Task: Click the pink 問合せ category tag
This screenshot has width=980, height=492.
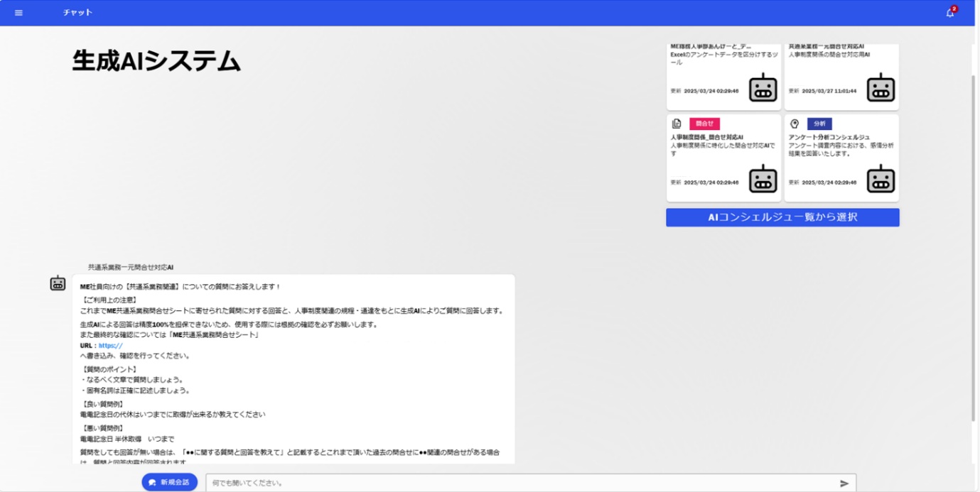Action: point(704,124)
